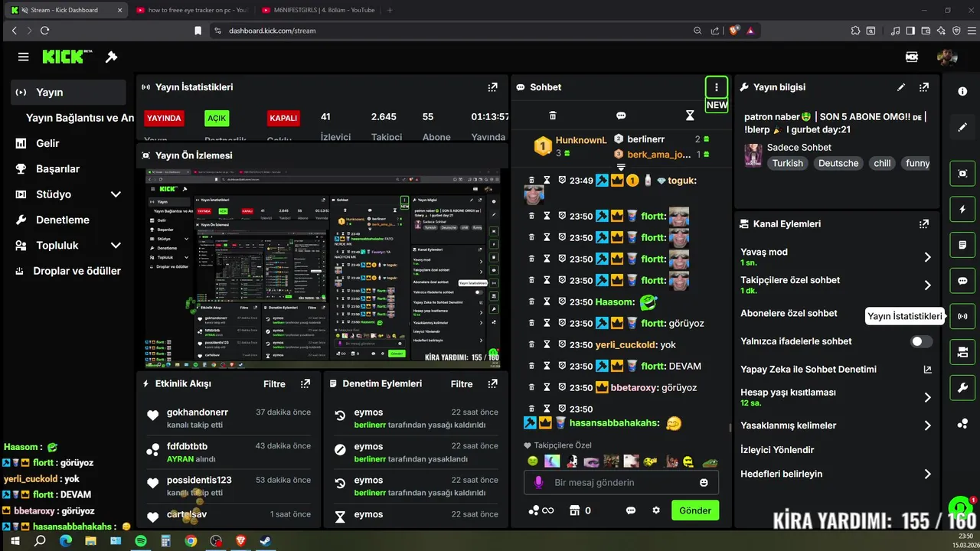Click the chat bubble icon beside the settings gear
Image resolution: width=980 pixels, height=551 pixels.
631,510
